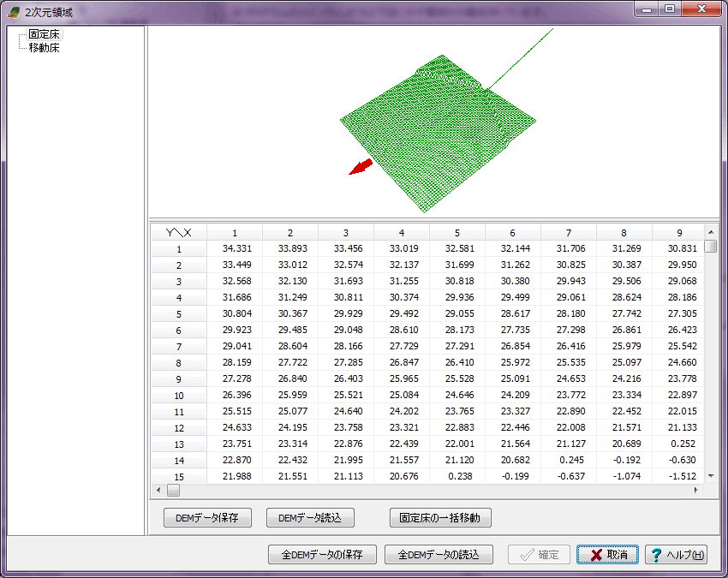
Task: Select row header 15
Action: tap(179, 476)
